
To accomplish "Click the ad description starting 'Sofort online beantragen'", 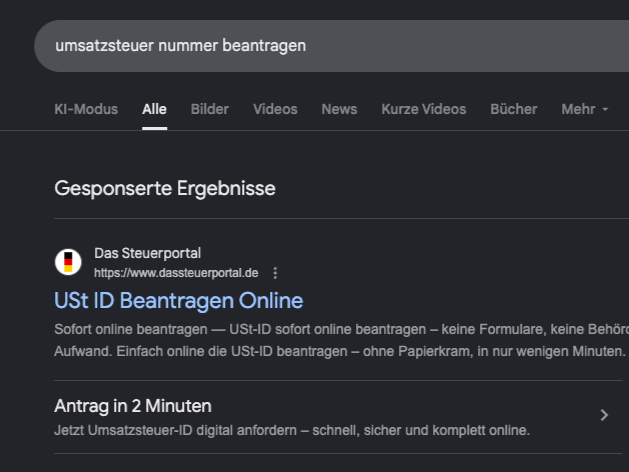I will (341, 340).
